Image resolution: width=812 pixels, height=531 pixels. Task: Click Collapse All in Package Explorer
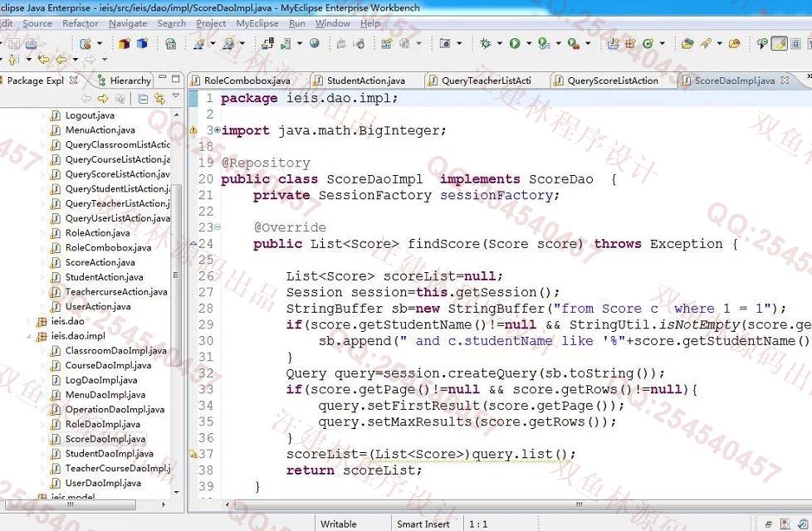[143, 99]
